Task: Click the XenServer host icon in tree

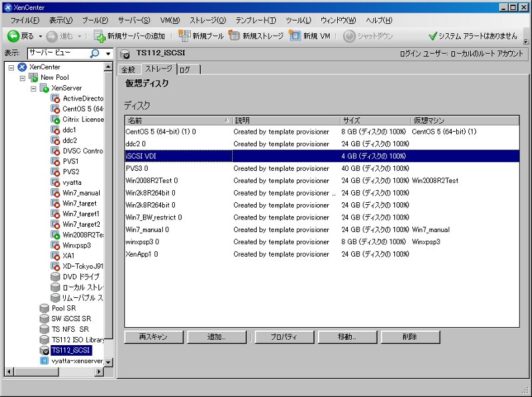Action: (x=45, y=88)
